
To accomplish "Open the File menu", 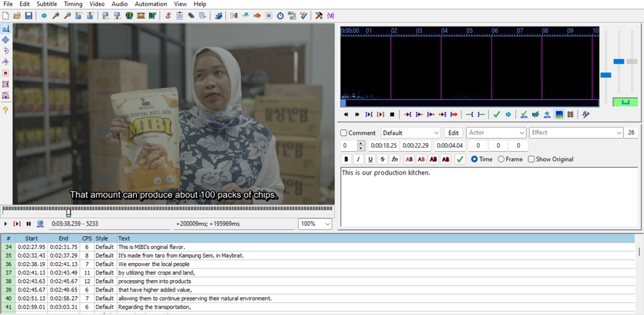I will [8, 4].
